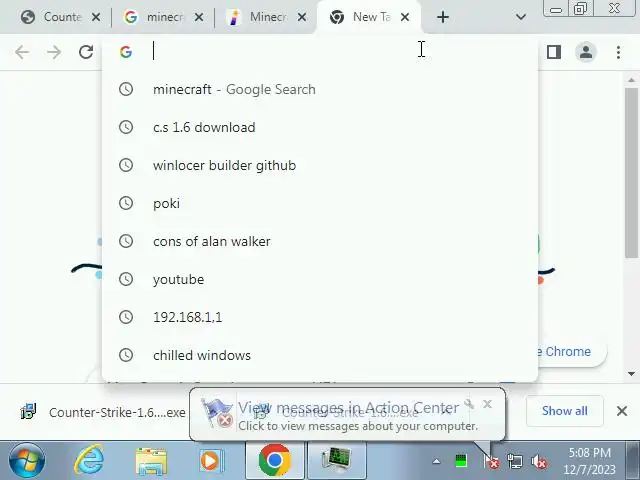The image size is (640, 480).
Task: Choose the 'chilled windows' suggestion
Action: point(320,355)
